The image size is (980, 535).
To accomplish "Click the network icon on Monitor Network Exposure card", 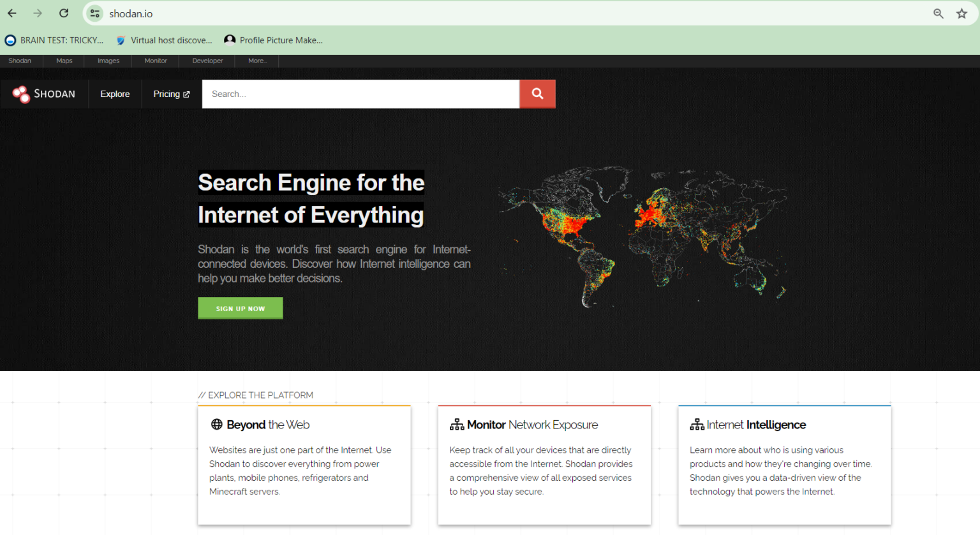I will [x=456, y=423].
